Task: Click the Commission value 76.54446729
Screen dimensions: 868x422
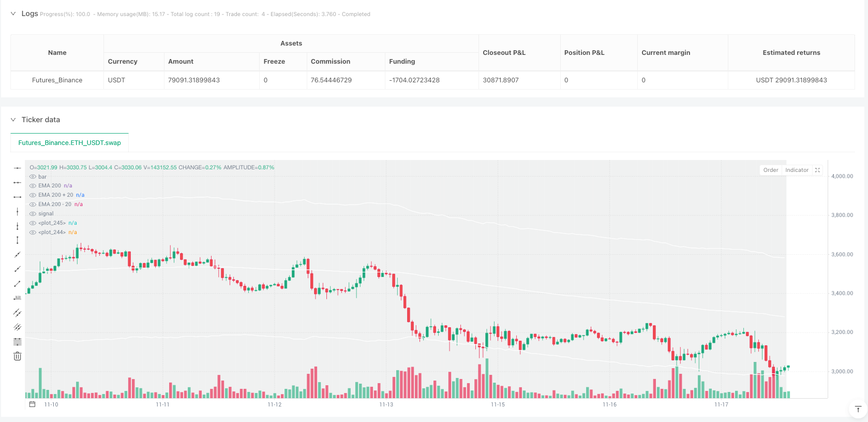Action: click(x=331, y=80)
